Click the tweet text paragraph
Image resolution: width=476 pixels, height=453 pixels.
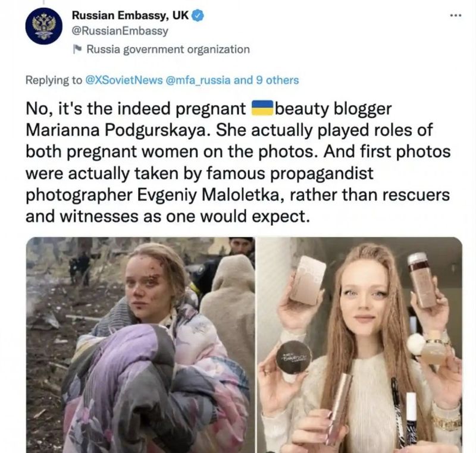click(x=238, y=162)
